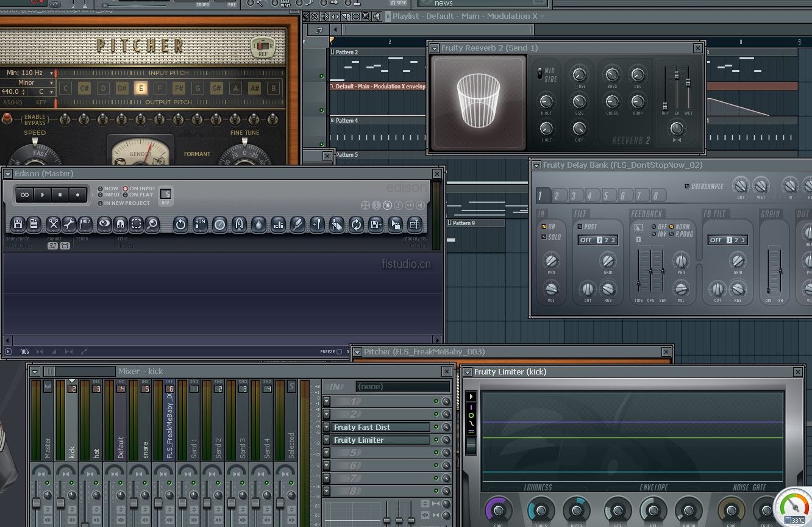This screenshot has width=812, height=527.
Task: Select the Send 1 mixer track
Action: tap(194, 421)
